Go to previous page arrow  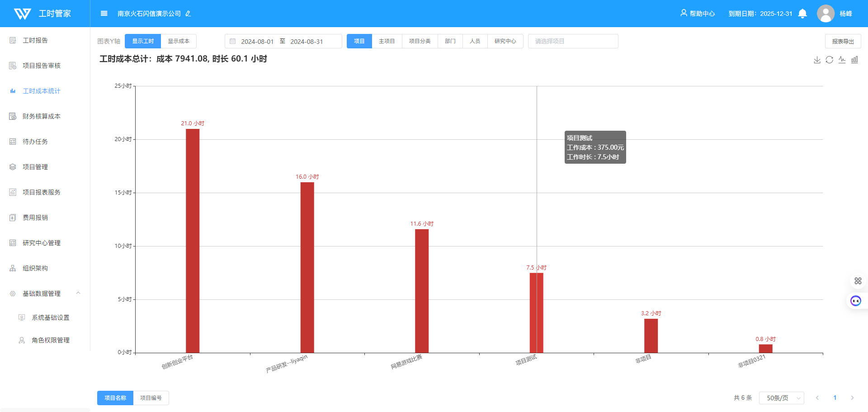tap(817, 398)
